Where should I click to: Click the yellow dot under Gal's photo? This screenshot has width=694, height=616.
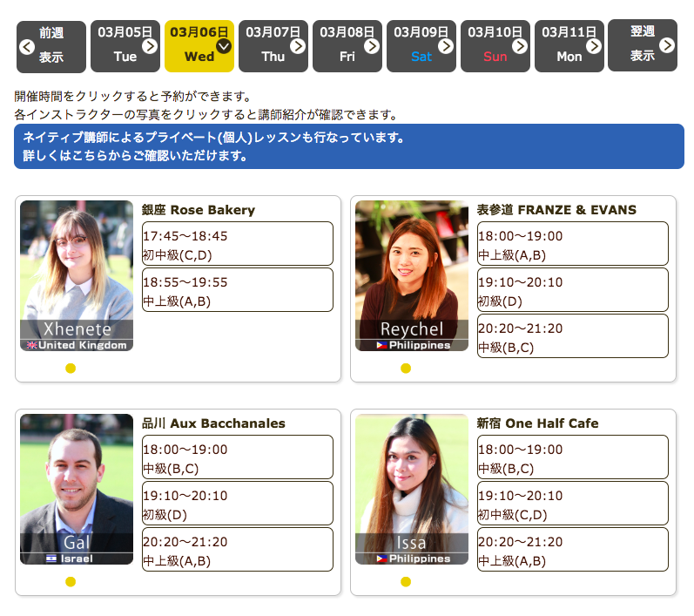pos(71,581)
